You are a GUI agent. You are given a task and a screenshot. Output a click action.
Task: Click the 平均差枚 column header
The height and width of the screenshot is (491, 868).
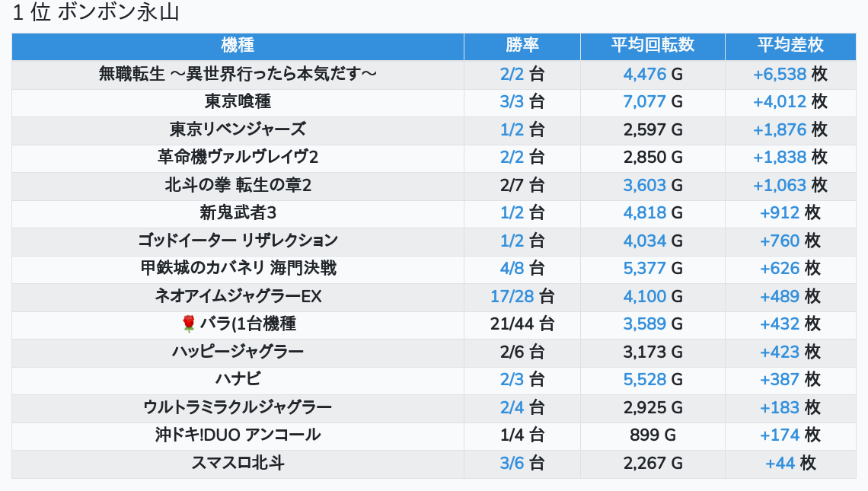pos(790,46)
